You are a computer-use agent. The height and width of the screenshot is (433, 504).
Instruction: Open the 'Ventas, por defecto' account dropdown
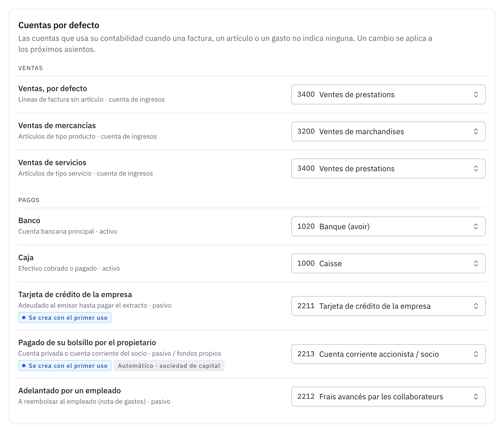tap(388, 94)
